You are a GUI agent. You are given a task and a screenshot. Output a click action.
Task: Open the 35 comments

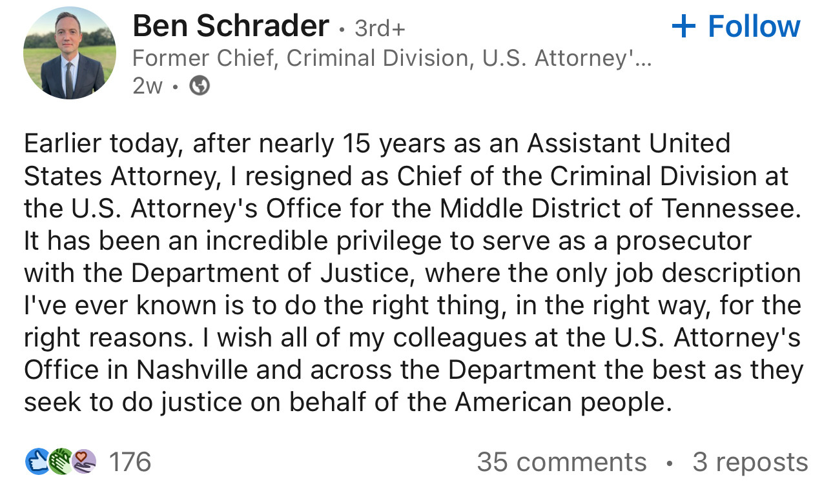click(x=561, y=462)
